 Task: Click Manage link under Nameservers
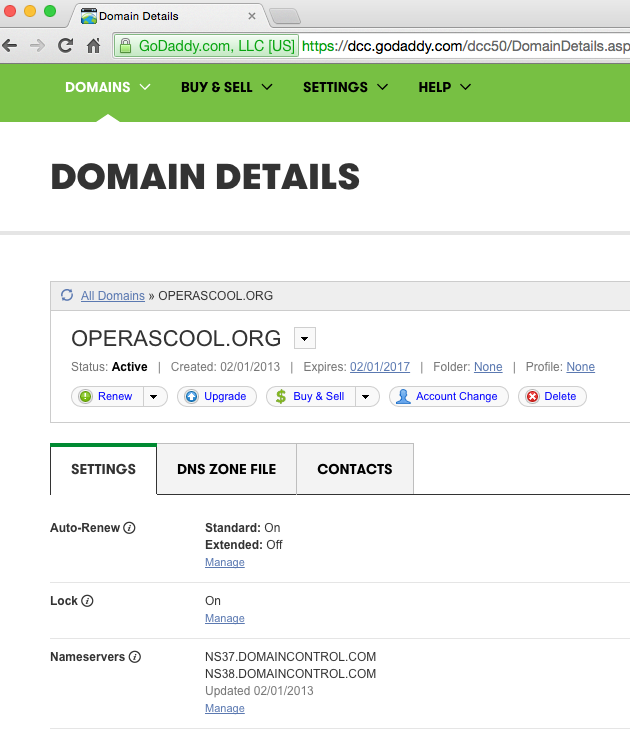point(224,708)
